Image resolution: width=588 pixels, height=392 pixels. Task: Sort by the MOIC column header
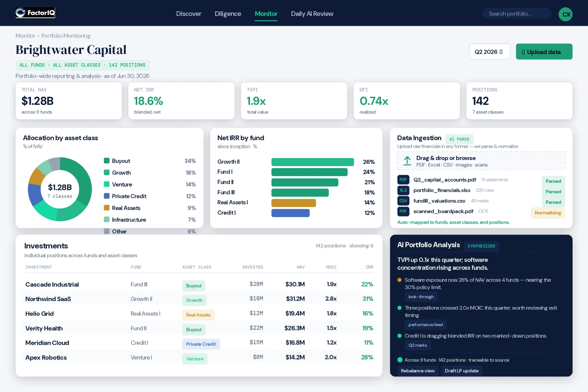(x=331, y=267)
